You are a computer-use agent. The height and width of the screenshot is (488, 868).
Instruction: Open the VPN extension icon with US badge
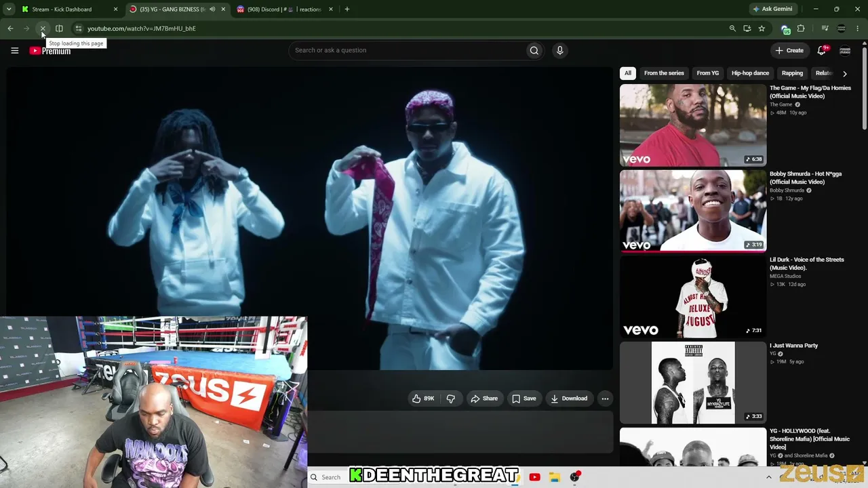pos(785,29)
